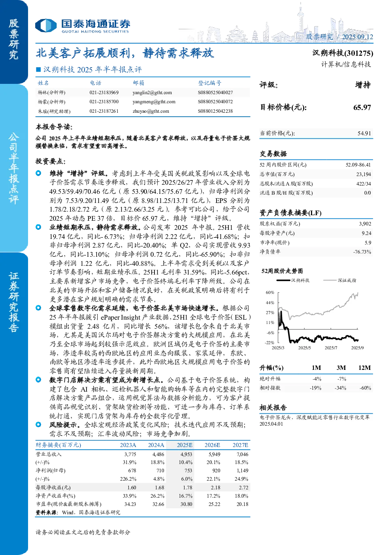Image resolution: width=392 pixels, height=555 pixels.
Task: Click total market cap value 23,194
Action: click(x=364, y=174)
